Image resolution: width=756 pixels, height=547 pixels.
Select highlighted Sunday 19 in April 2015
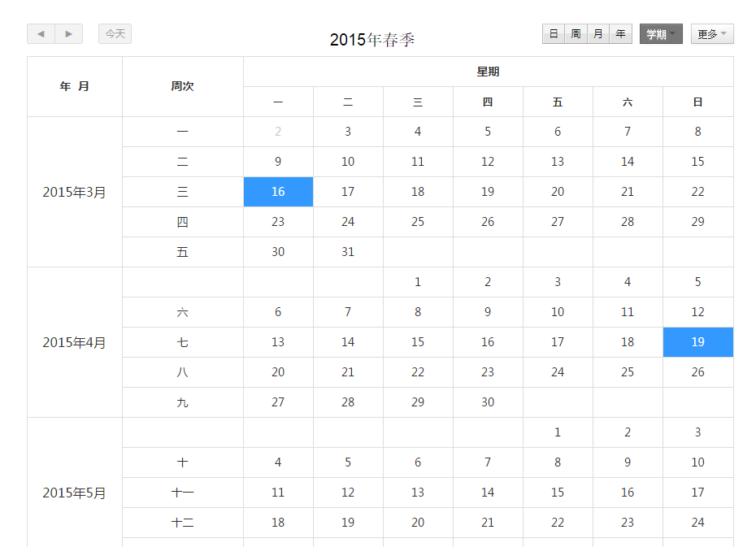pyautogui.click(x=697, y=342)
